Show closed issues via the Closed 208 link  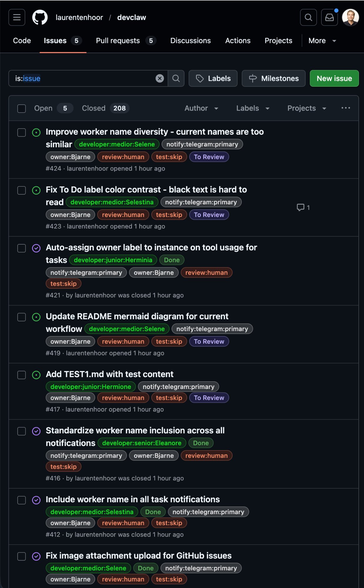pos(93,108)
